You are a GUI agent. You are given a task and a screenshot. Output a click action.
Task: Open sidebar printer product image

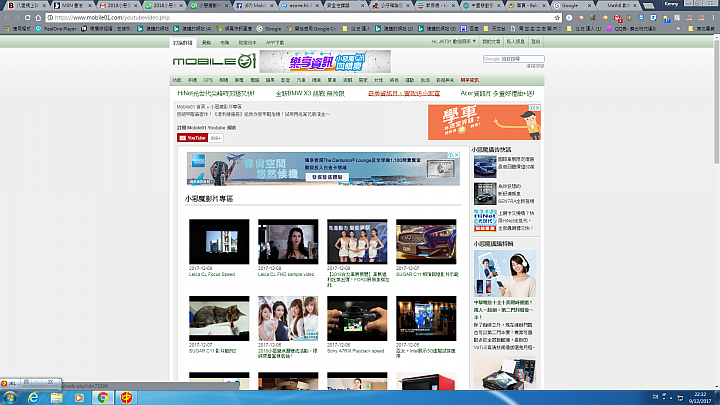[505, 373]
